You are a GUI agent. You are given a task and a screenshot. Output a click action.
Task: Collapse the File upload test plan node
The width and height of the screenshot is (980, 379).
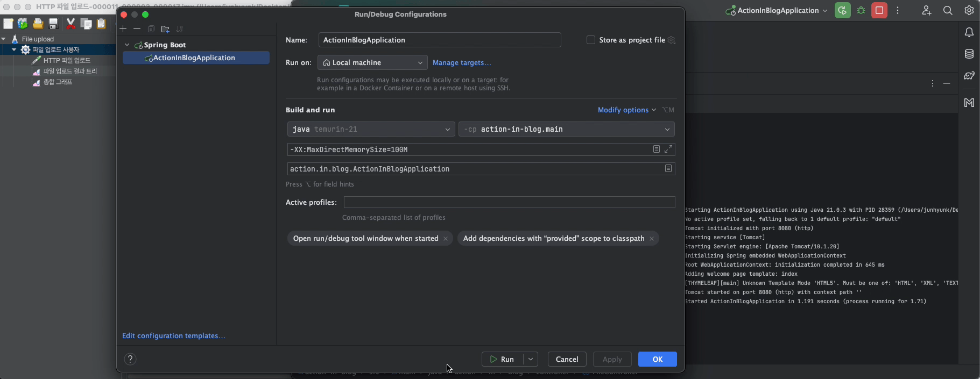pos(4,39)
